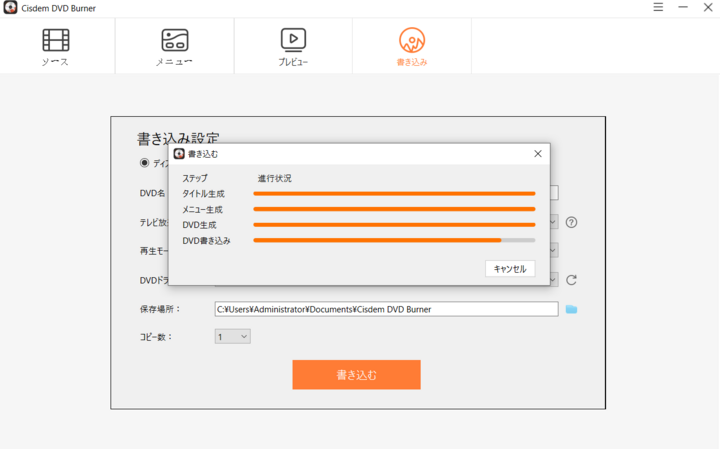Expand the コピー数 copies dropdown
This screenshot has width=720, height=449.
click(233, 337)
